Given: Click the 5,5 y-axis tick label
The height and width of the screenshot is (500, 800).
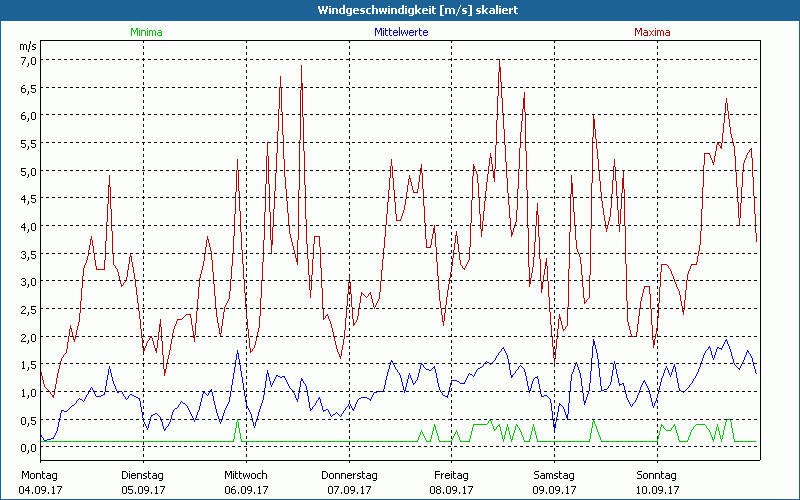Looking at the screenshot, I should pyautogui.click(x=27, y=143).
